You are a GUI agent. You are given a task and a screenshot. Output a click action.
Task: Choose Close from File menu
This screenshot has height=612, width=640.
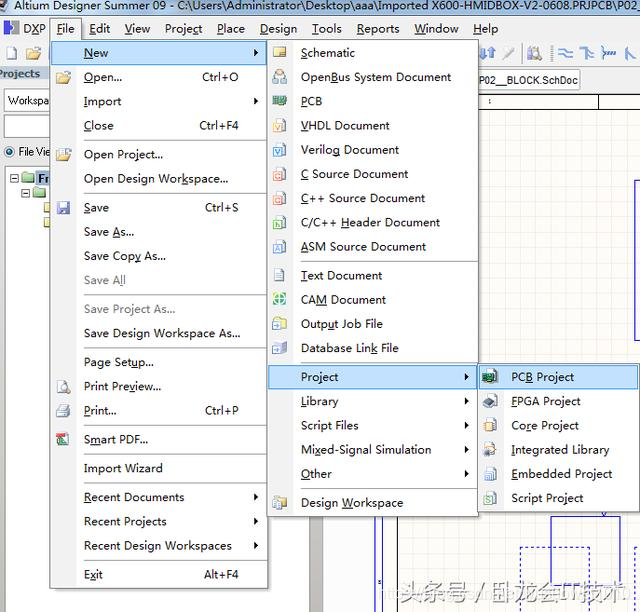159,125
